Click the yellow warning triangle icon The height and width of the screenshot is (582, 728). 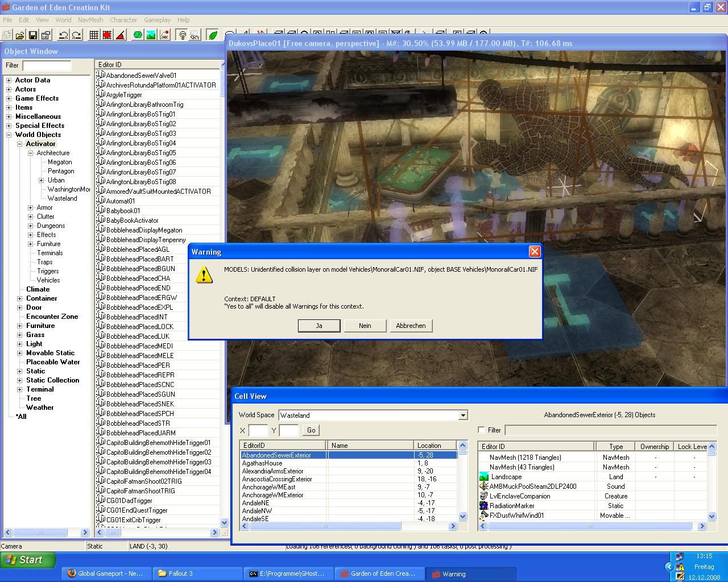tap(204, 275)
